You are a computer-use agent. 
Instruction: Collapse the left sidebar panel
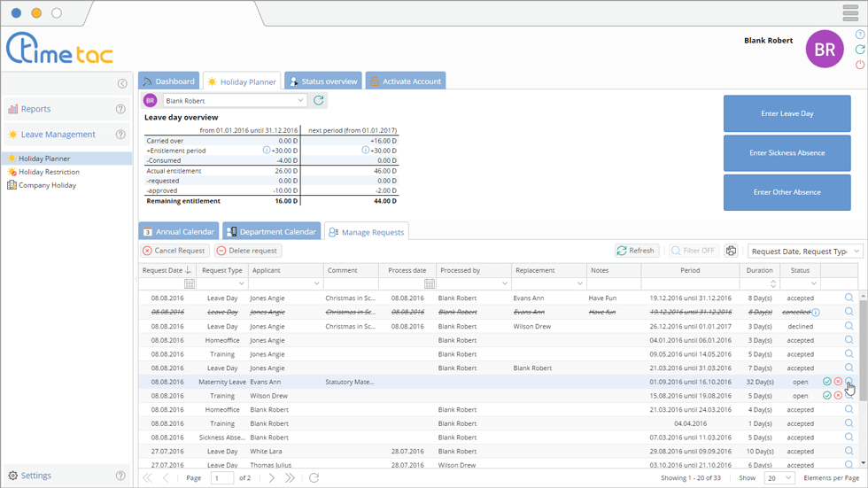(x=122, y=83)
